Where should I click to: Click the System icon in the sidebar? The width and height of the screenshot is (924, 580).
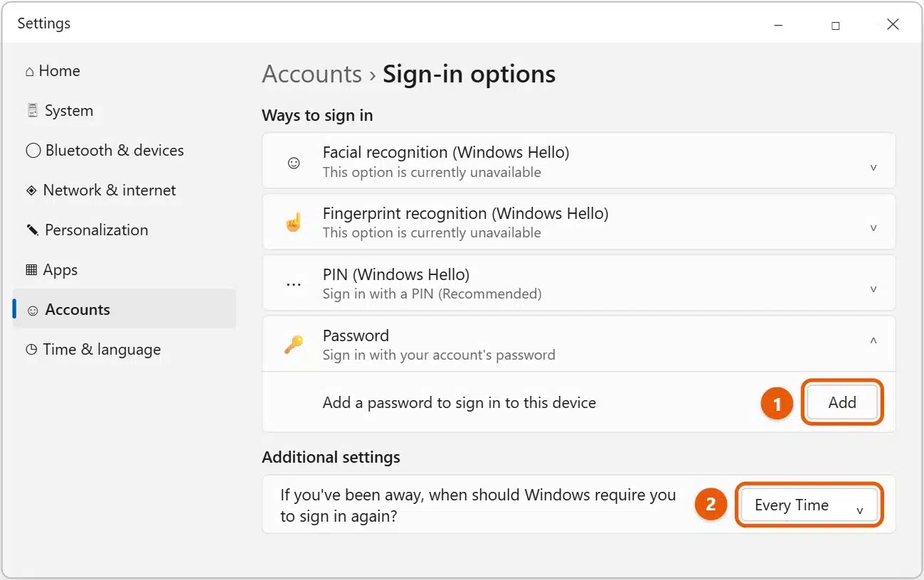tap(32, 111)
